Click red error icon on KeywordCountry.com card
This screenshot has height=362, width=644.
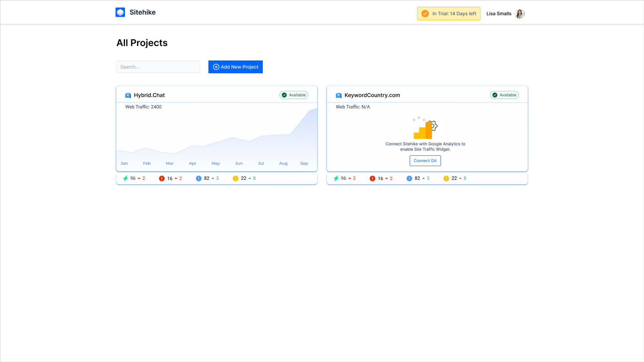[x=372, y=178]
